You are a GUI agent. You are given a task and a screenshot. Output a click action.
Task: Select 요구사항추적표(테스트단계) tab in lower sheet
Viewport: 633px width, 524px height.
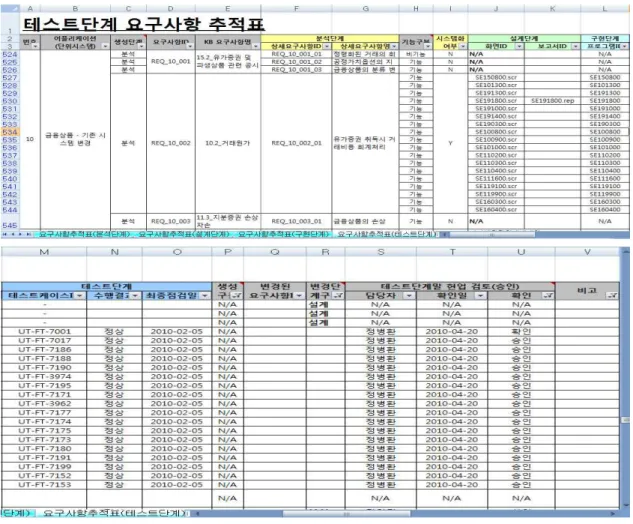tap(114, 514)
